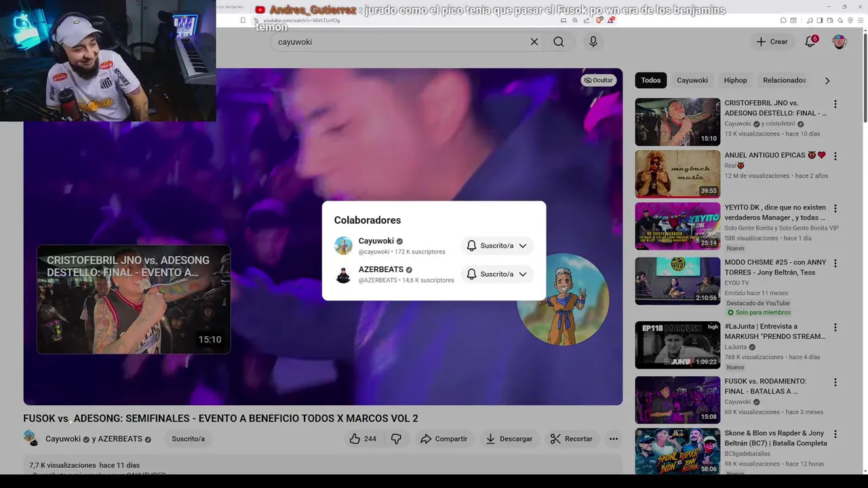Image resolution: width=868 pixels, height=488 pixels.
Task: Click the cartoon channel end-screen avatar
Action: click(x=563, y=300)
